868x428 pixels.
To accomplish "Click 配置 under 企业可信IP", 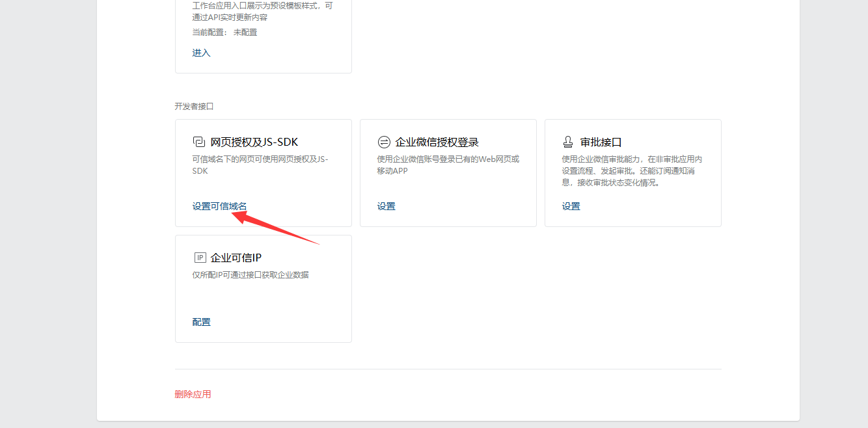I will (202, 322).
